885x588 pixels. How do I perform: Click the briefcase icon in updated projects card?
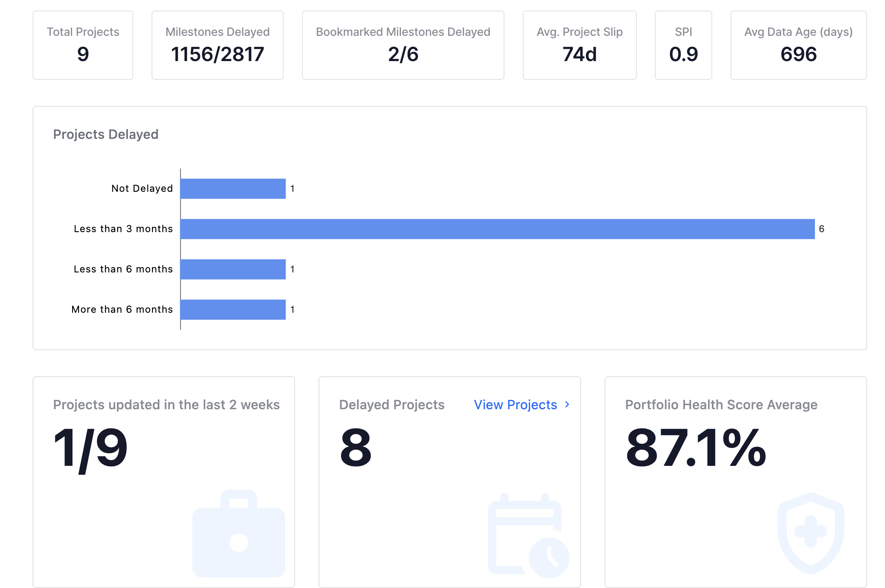[238, 535]
